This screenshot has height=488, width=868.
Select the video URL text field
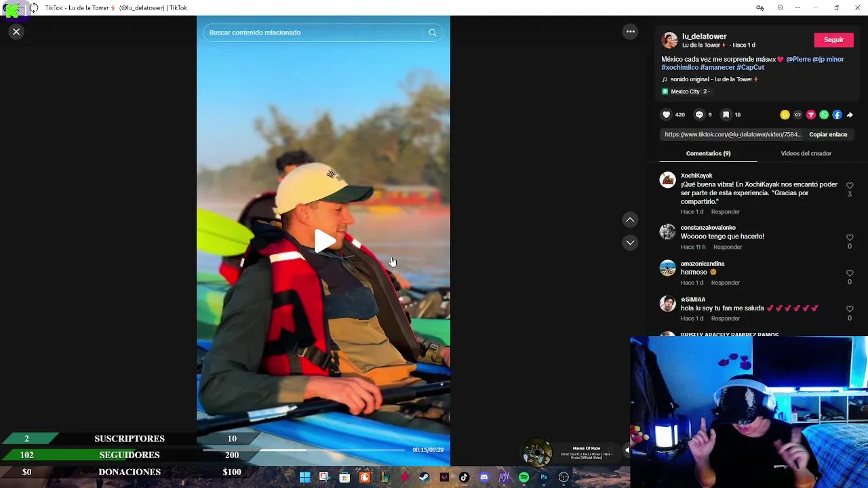coord(732,134)
